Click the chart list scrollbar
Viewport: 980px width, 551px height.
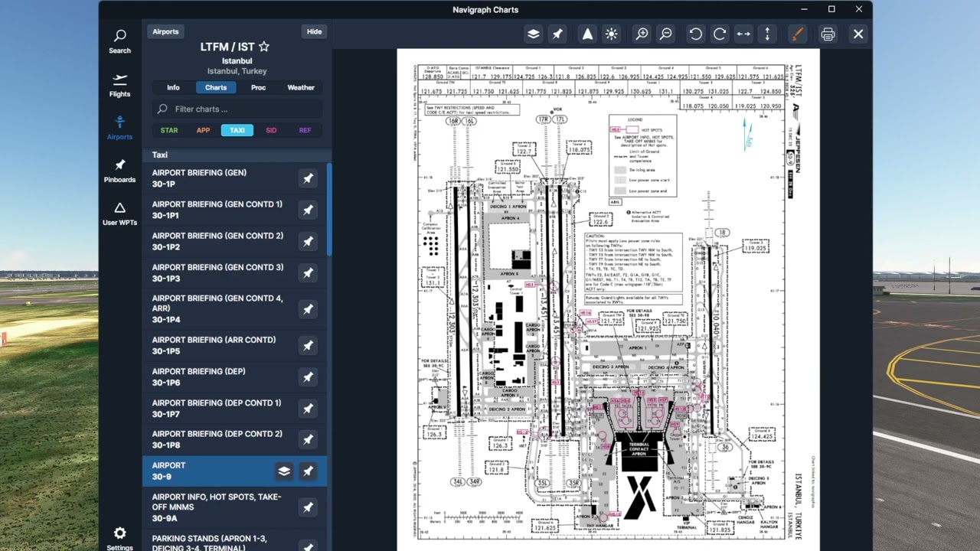330,210
